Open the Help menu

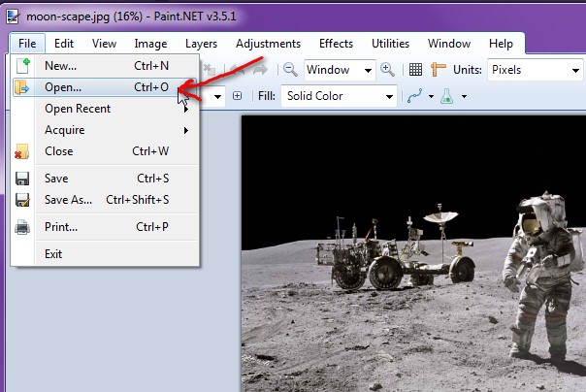(x=501, y=44)
